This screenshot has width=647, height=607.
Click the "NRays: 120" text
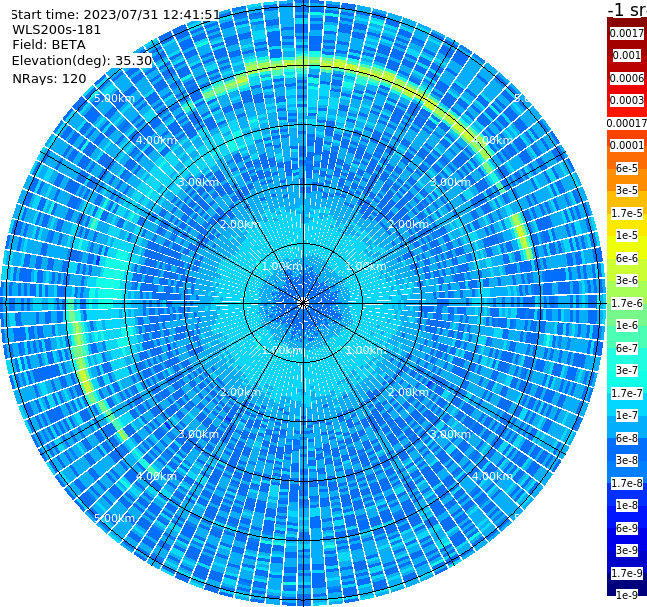point(49,78)
